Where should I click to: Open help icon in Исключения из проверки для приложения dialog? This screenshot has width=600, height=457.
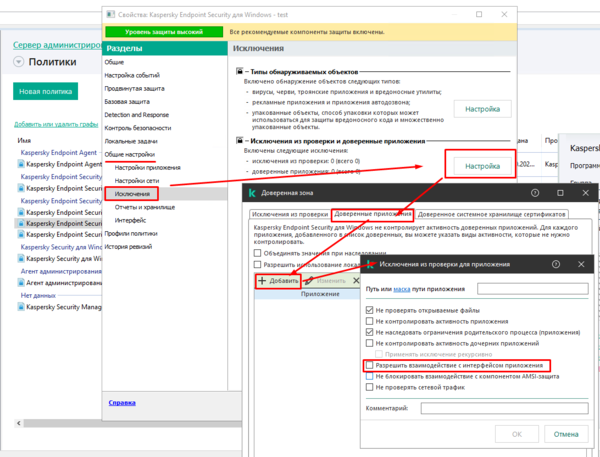click(556, 264)
